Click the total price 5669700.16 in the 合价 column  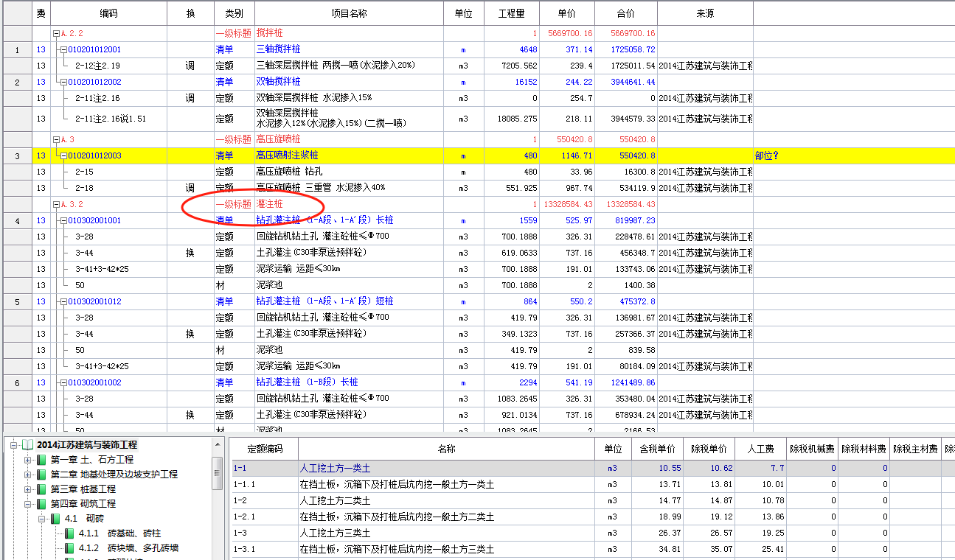click(626, 34)
